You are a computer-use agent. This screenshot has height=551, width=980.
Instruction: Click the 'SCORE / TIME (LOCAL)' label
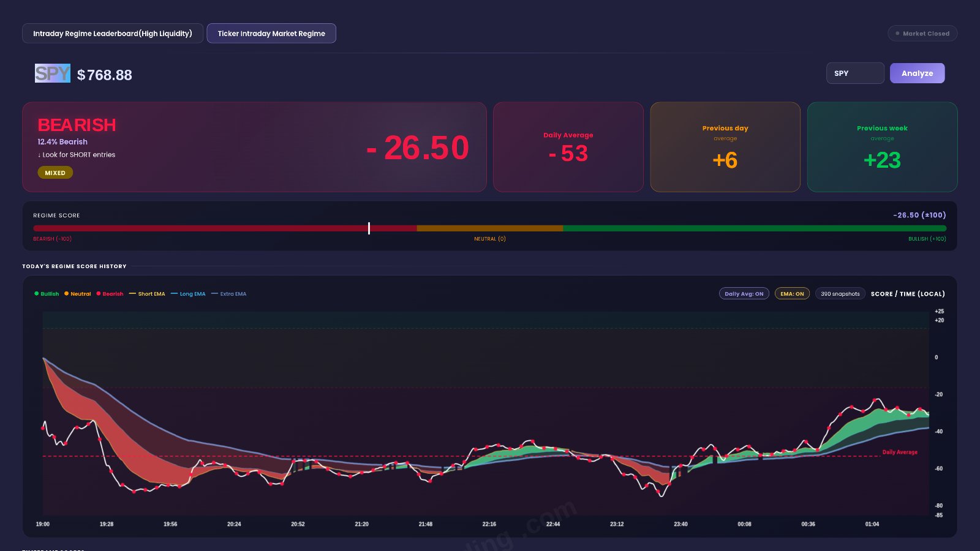pos(908,294)
